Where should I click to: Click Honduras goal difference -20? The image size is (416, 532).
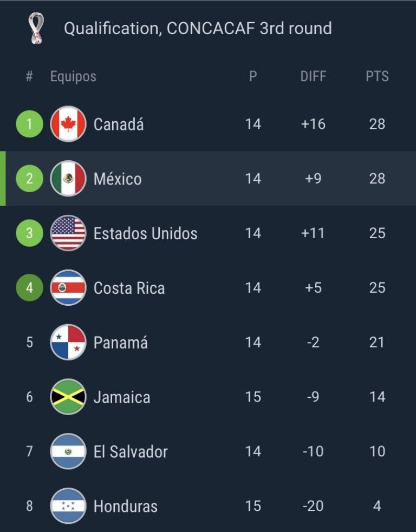point(313,506)
